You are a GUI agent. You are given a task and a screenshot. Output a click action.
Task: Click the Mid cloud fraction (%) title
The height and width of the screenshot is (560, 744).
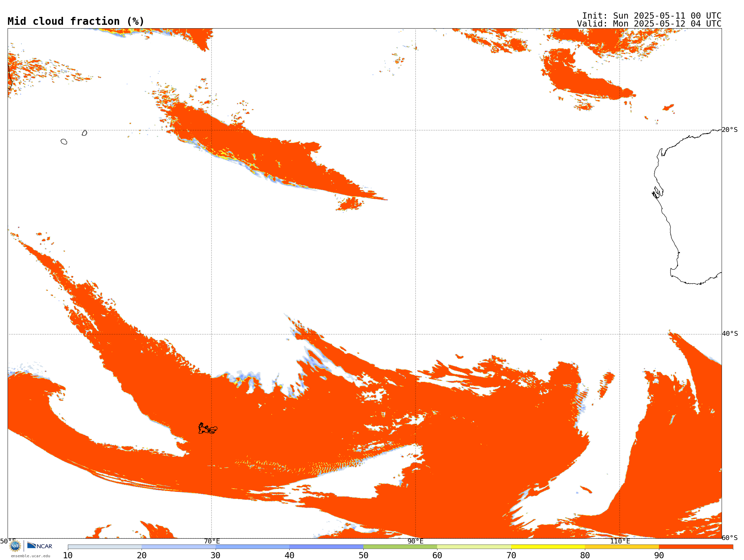[76, 21]
